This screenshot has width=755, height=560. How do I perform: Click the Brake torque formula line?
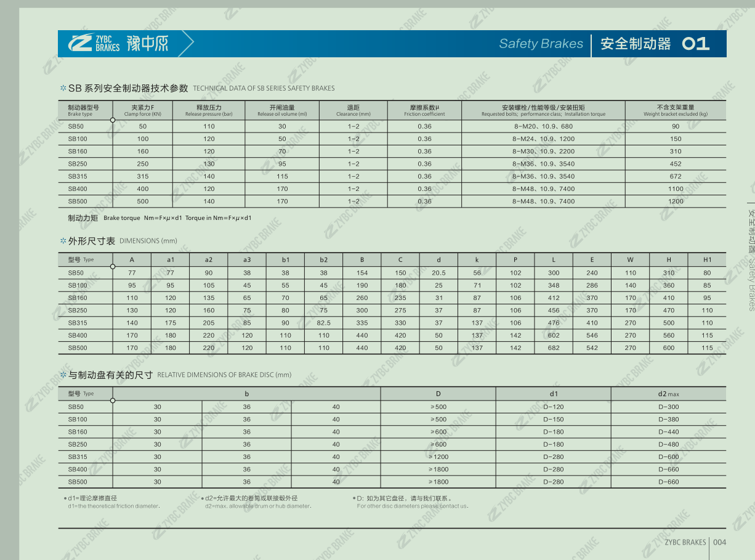point(159,217)
